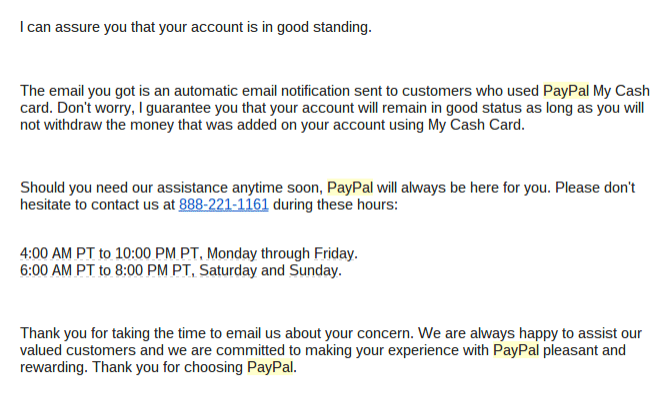The width and height of the screenshot is (668, 408).
Task: Open the 888-221-1161 phone number link
Action: click(224, 205)
